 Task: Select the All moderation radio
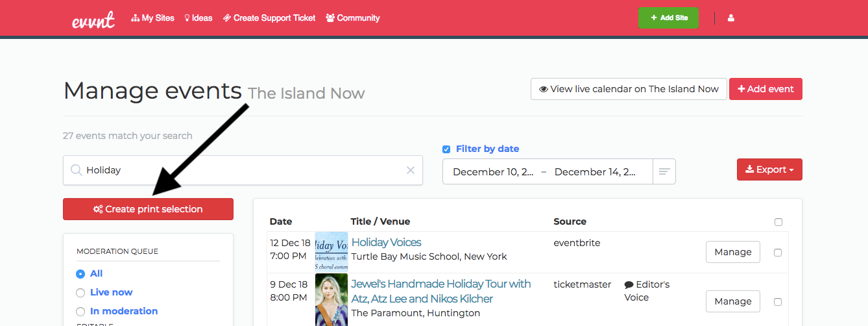coord(80,274)
